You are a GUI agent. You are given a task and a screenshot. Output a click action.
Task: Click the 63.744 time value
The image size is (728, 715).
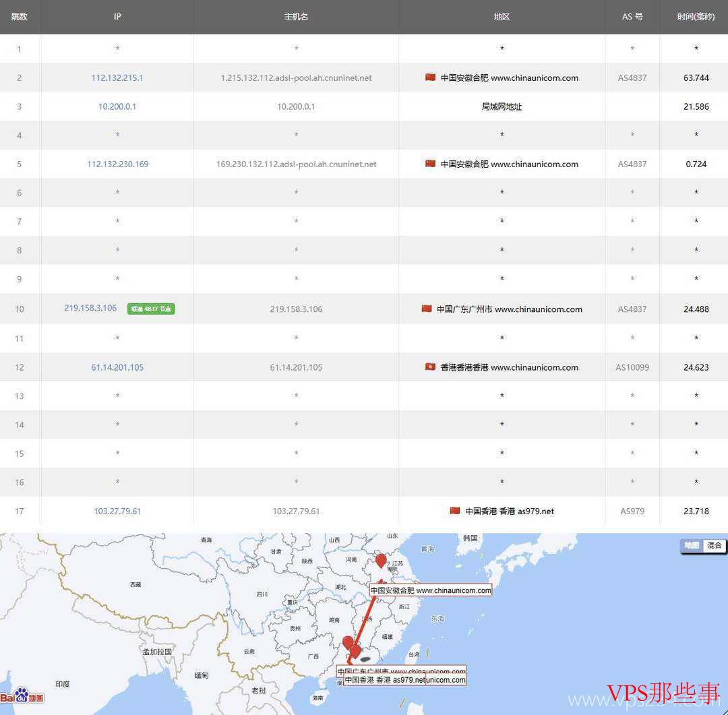[x=696, y=77]
